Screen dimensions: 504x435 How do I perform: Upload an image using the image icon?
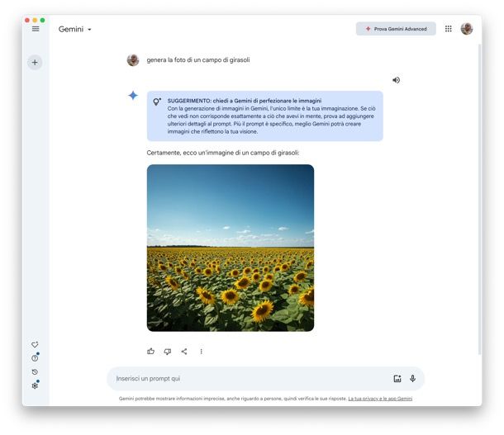[x=397, y=379]
